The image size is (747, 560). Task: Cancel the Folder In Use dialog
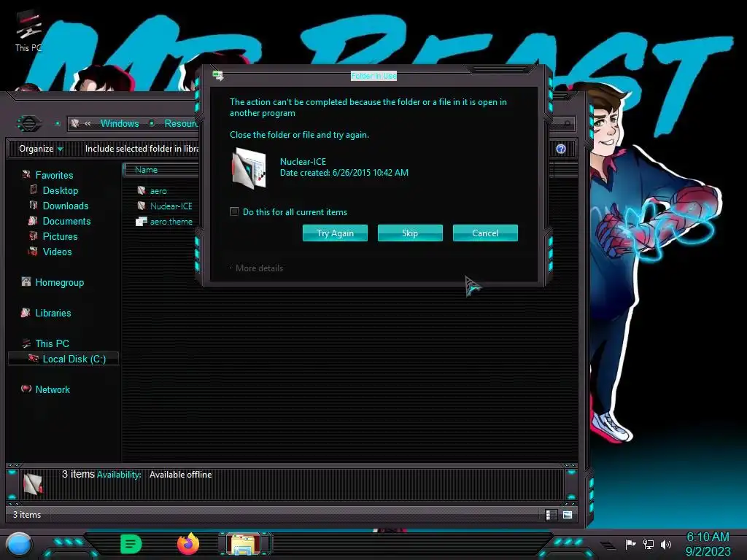point(485,233)
